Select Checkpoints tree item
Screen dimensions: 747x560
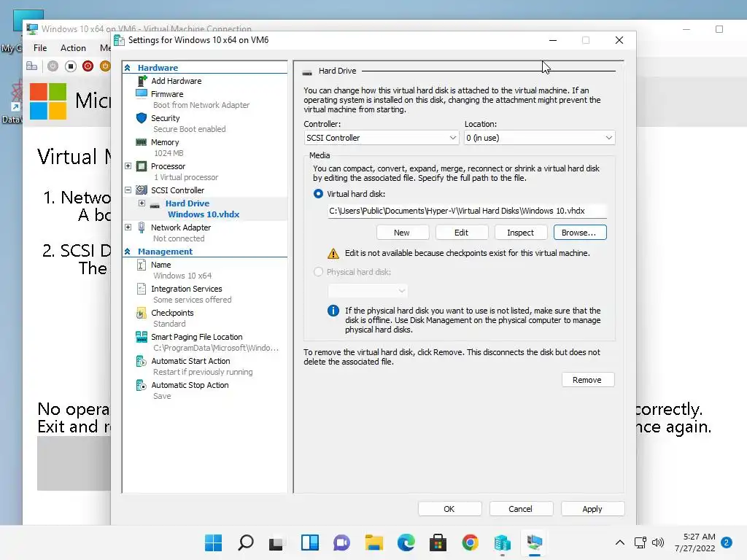(x=172, y=313)
